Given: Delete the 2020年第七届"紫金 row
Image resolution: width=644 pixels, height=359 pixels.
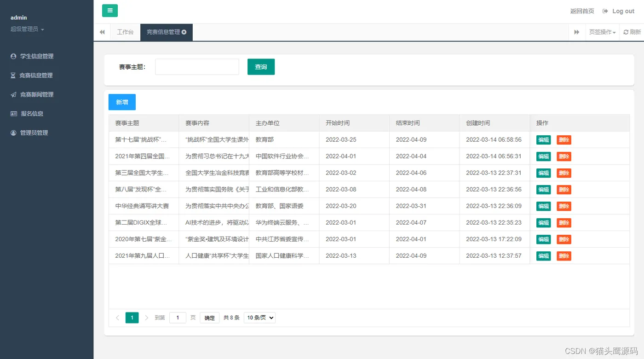Looking at the screenshot, I should [x=564, y=239].
